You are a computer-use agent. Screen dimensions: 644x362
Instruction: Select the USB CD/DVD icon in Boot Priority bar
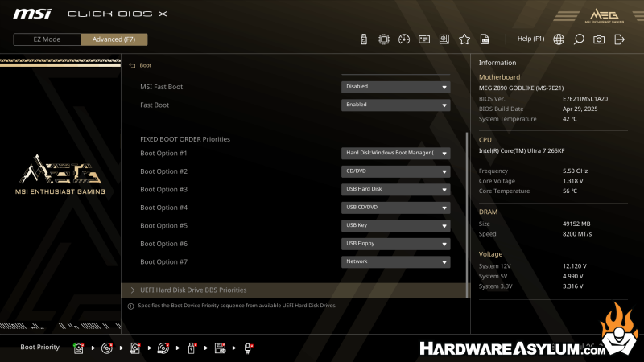pos(163,348)
